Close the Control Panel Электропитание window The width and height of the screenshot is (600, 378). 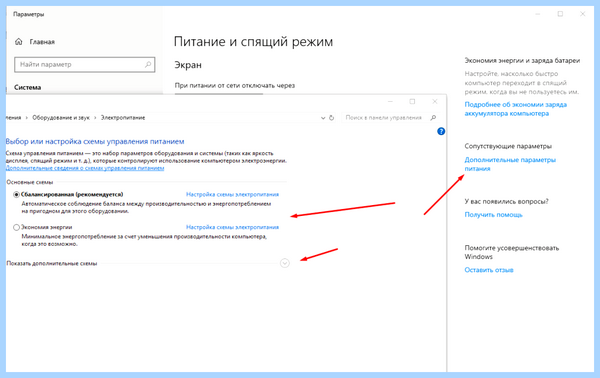tap(435, 101)
